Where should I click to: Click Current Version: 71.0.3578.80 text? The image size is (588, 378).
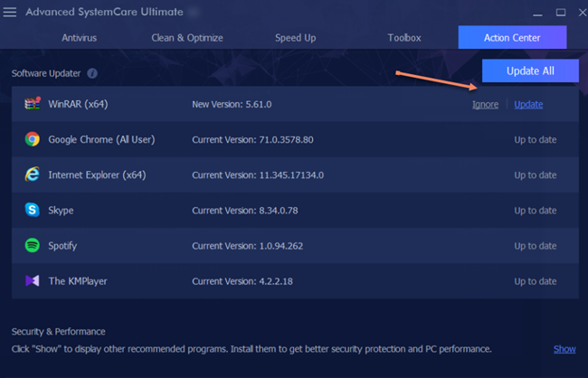252,140
